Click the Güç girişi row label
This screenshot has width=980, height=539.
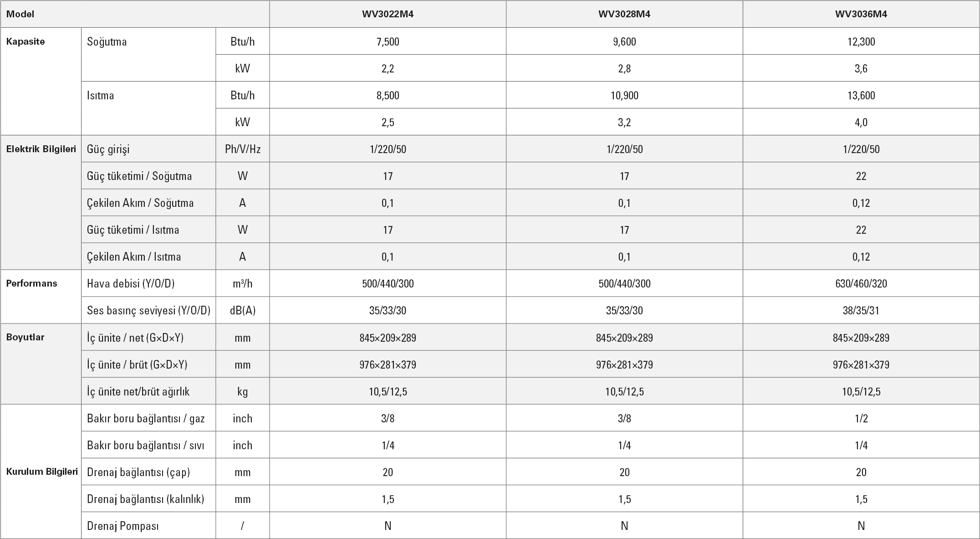[108, 149]
